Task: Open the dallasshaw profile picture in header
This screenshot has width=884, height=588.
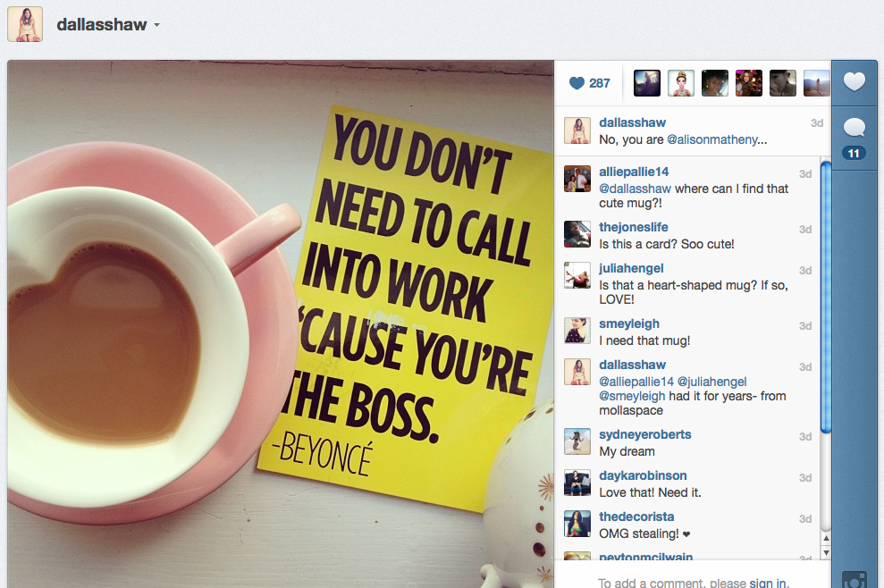Action: [25, 24]
